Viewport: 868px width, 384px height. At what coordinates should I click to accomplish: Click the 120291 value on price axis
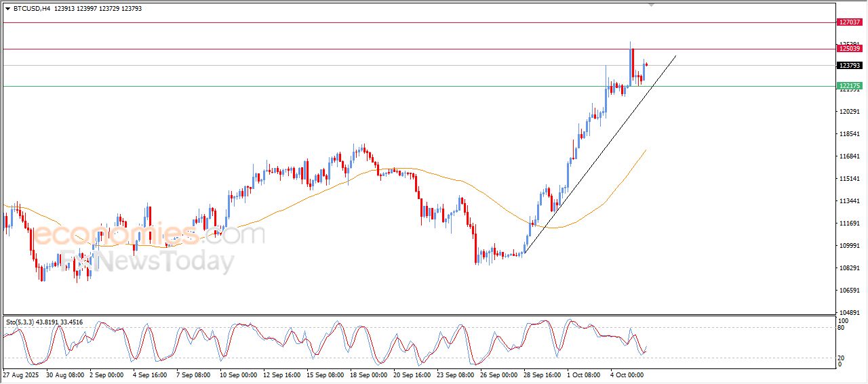pyautogui.click(x=849, y=112)
